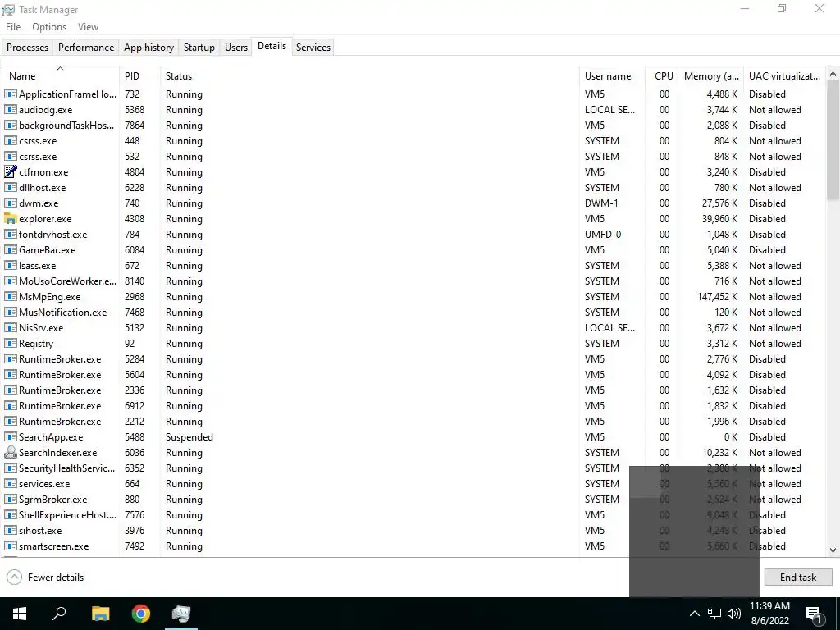Sort by User name column header
840x630 pixels.
(x=612, y=76)
